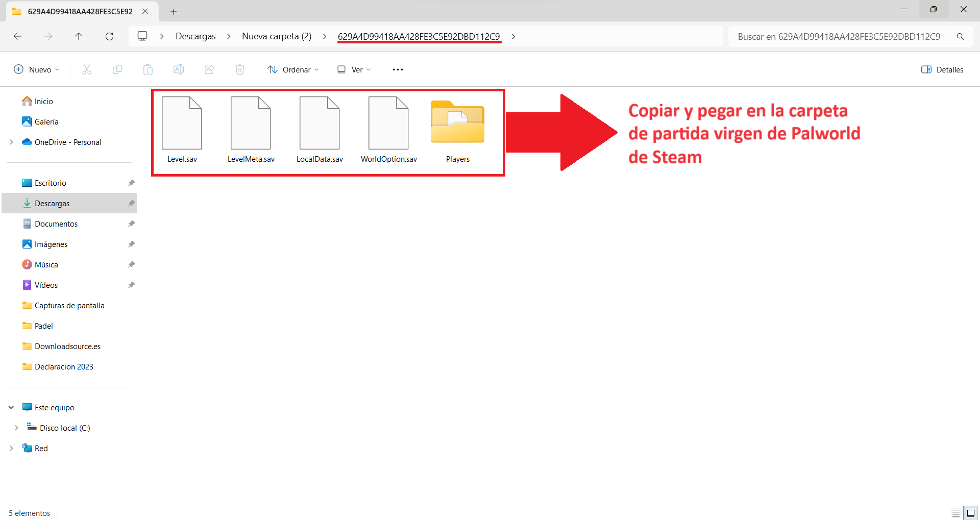Select the WorldOption.sav file
This screenshot has height=520, width=980.
[x=388, y=130]
